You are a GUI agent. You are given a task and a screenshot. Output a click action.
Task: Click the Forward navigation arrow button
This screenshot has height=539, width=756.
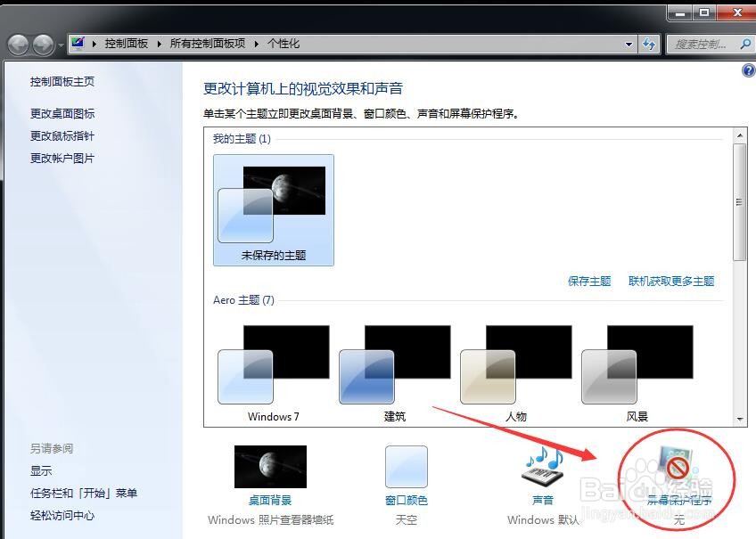[44, 45]
